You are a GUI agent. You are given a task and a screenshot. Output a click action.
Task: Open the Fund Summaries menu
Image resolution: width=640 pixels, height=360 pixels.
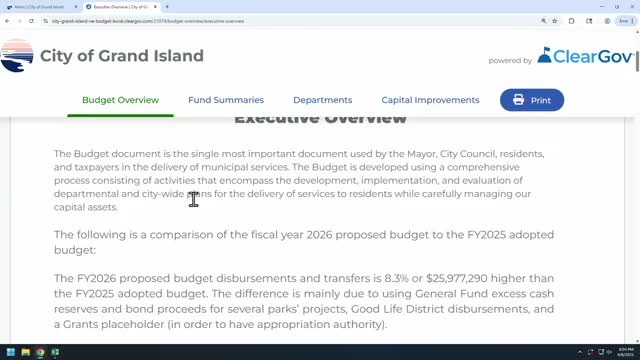tap(226, 100)
